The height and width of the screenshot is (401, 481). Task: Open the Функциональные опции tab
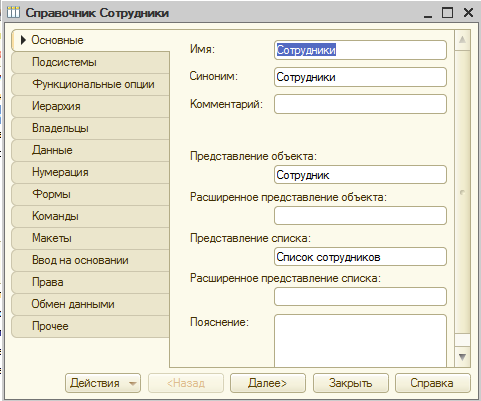click(90, 84)
